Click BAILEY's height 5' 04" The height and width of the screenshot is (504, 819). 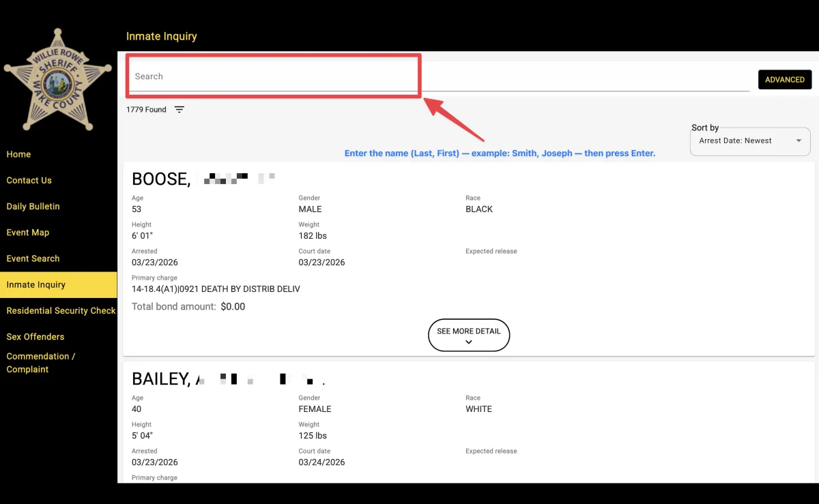(x=142, y=436)
